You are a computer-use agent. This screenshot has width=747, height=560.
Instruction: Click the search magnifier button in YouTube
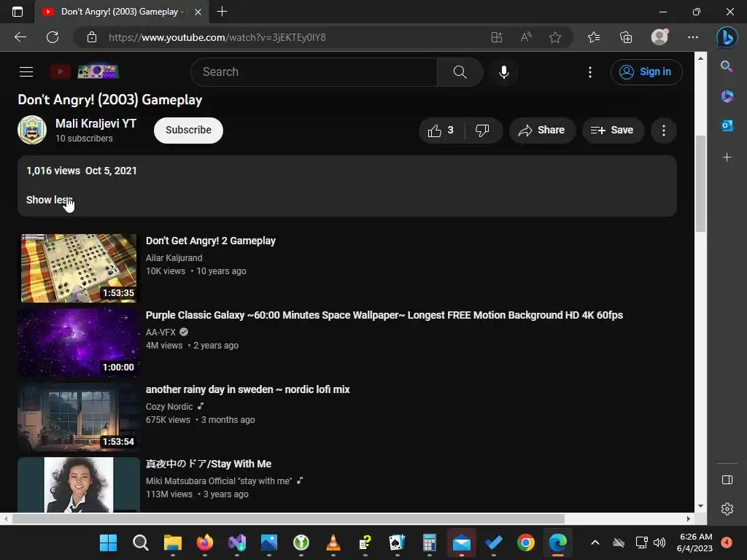pyautogui.click(x=460, y=72)
